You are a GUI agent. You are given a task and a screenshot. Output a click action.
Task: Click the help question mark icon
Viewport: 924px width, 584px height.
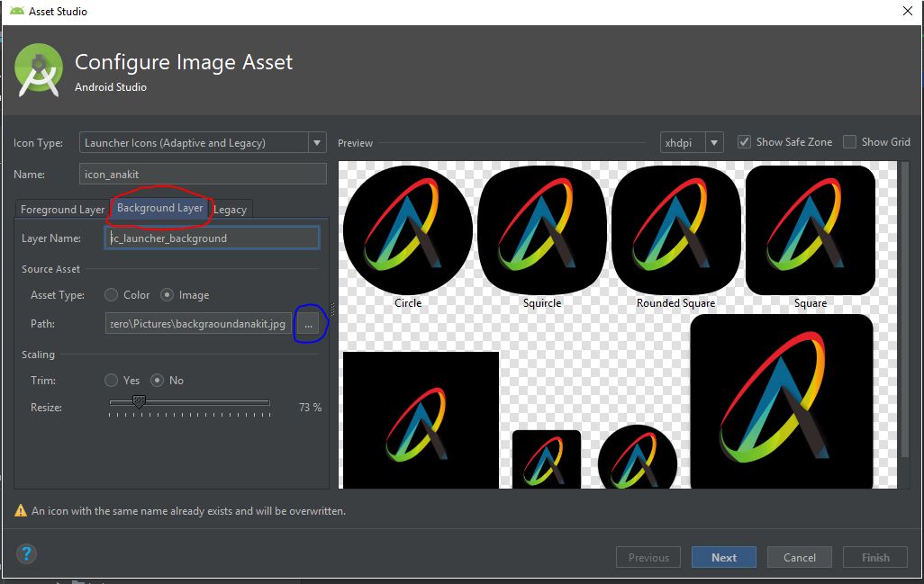26,553
